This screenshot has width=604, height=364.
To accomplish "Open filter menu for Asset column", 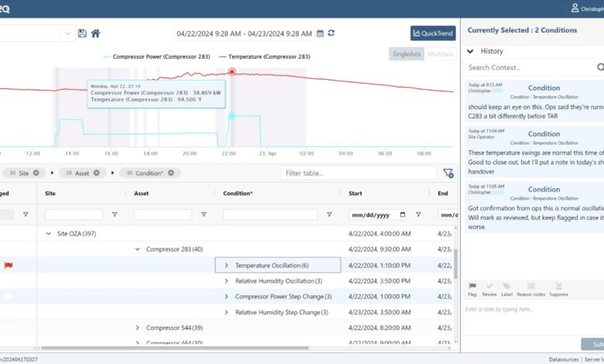I will 204,215.
